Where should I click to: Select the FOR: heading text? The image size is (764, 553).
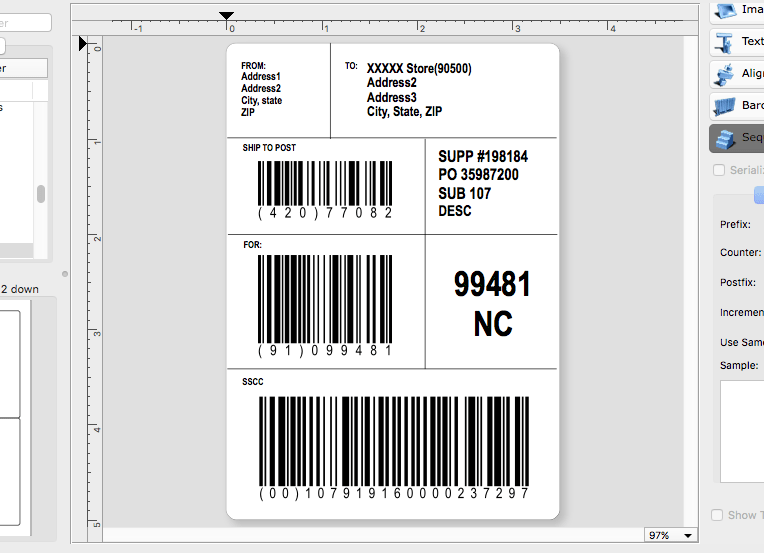[252, 245]
